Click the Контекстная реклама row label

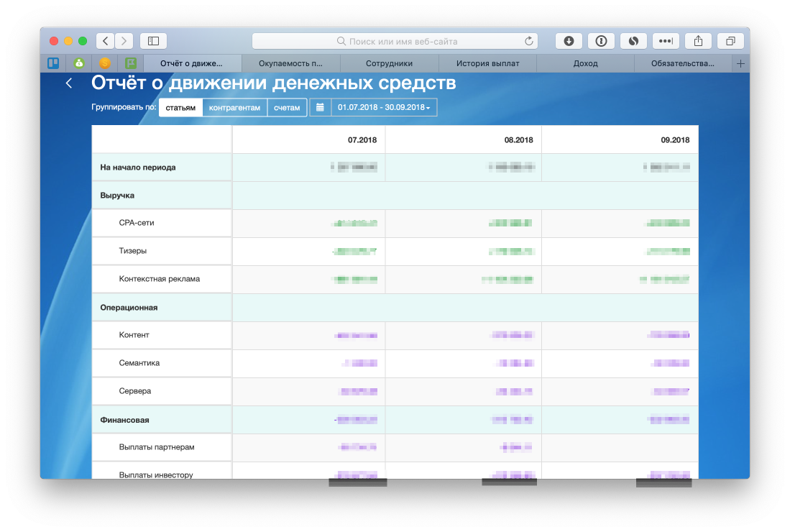click(159, 279)
